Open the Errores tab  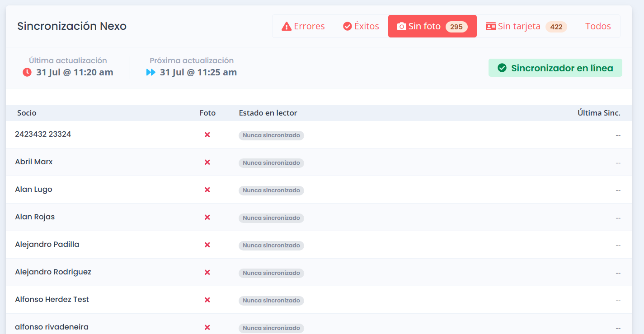pyautogui.click(x=303, y=26)
